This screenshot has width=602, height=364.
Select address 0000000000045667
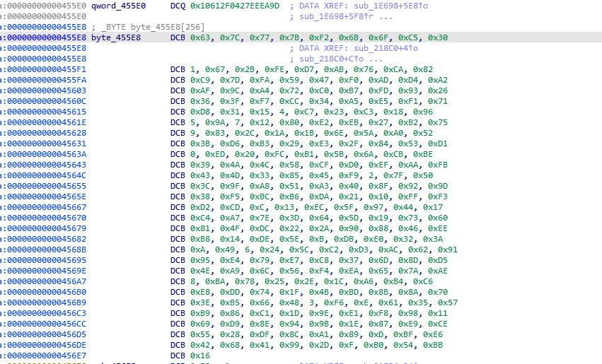(x=47, y=207)
